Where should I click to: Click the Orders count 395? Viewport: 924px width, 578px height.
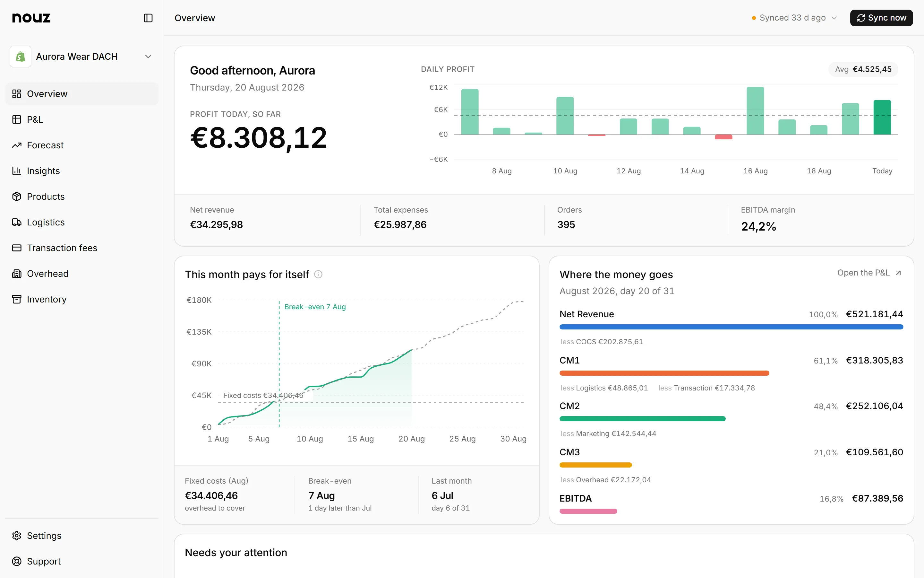tap(566, 225)
